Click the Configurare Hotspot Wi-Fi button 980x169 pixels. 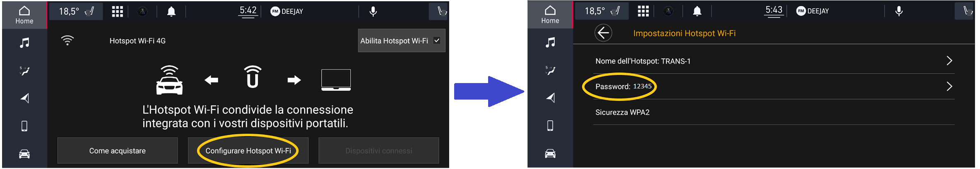point(248,151)
